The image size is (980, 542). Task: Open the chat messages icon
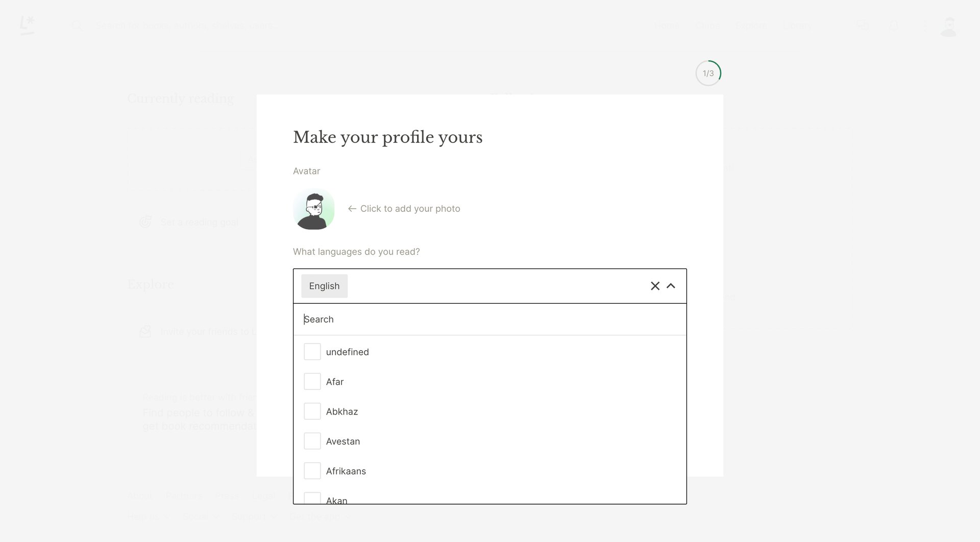(x=862, y=26)
